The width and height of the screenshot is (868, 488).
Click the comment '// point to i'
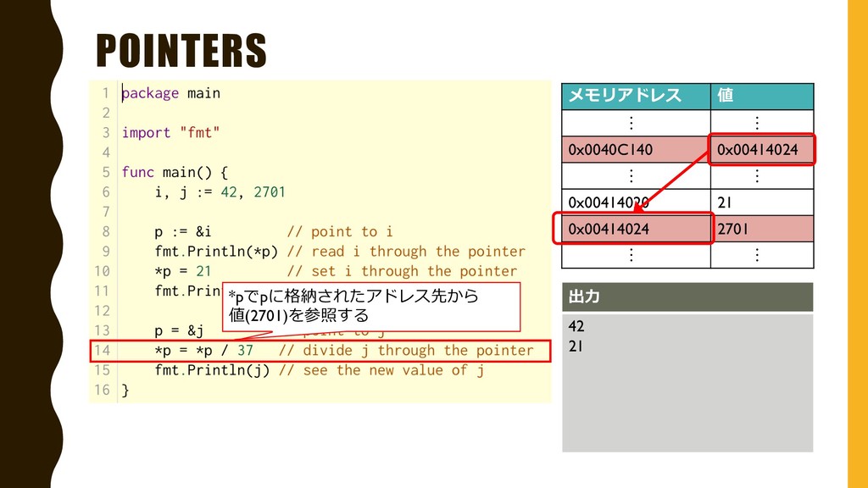340,231
